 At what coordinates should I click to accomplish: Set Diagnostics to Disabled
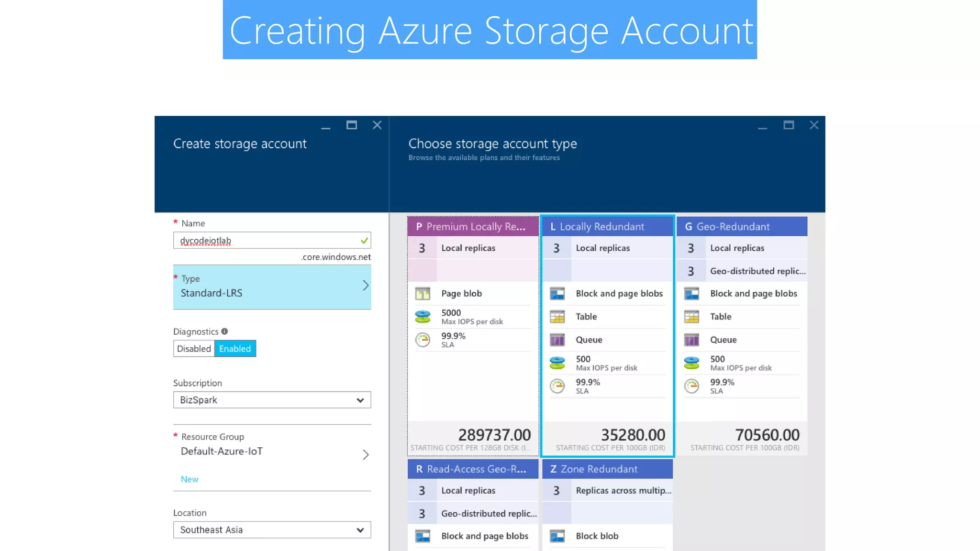194,349
